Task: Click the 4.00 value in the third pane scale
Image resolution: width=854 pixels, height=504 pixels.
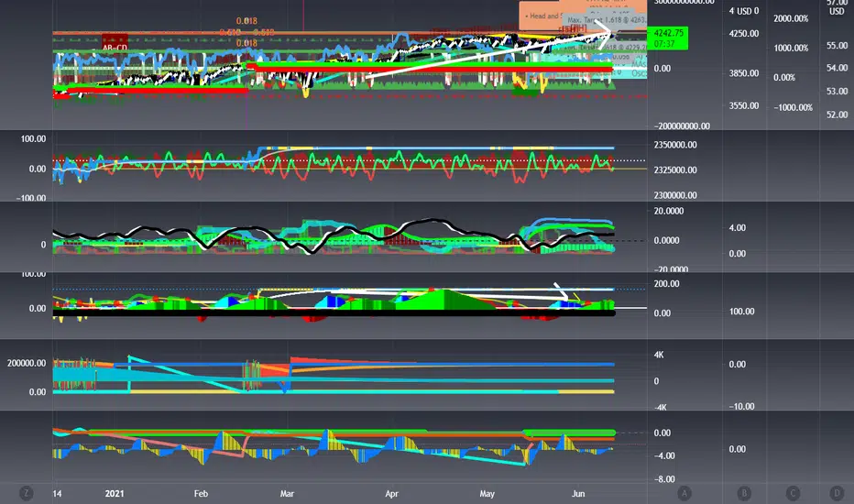Action: click(x=738, y=228)
